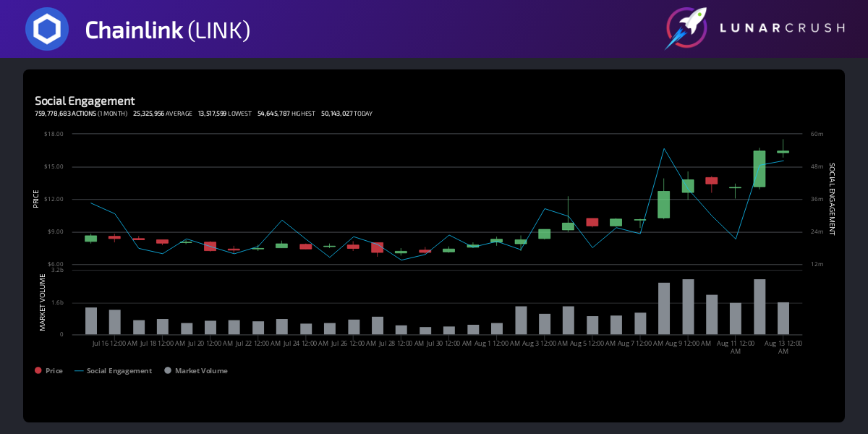
Task: Click the 3.2b market volume axis label
Action: pos(57,270)
